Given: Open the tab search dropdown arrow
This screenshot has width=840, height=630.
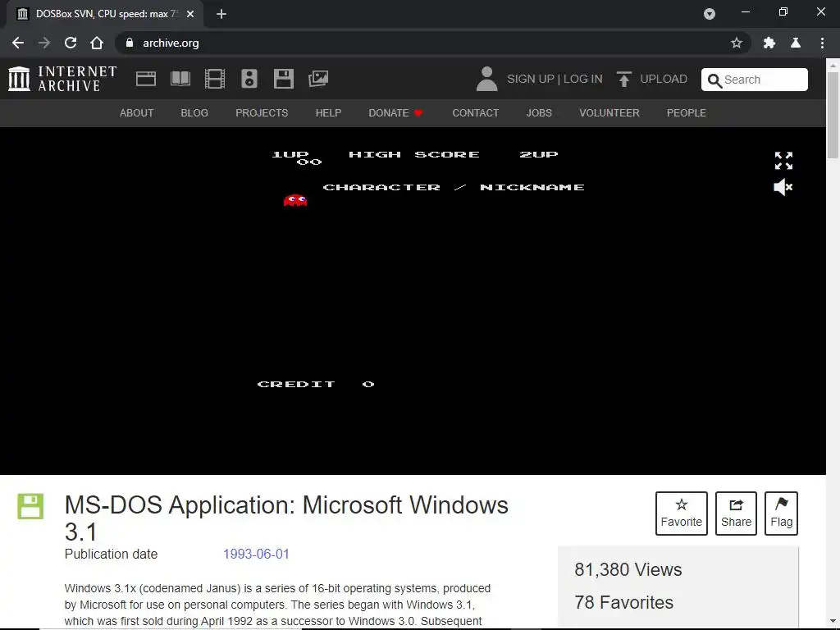Looking at the screenshot, I should tap(710, 14).
